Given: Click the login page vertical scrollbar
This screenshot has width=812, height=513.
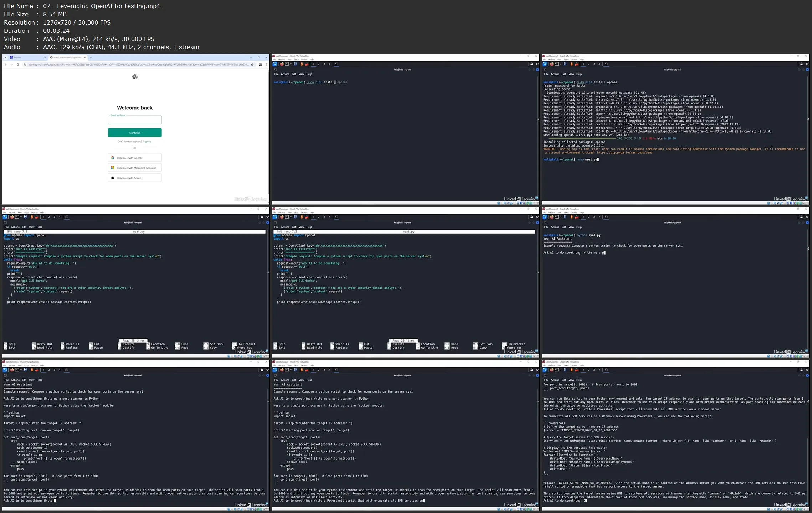Looking at the screenshot, I should coord(269,132).
